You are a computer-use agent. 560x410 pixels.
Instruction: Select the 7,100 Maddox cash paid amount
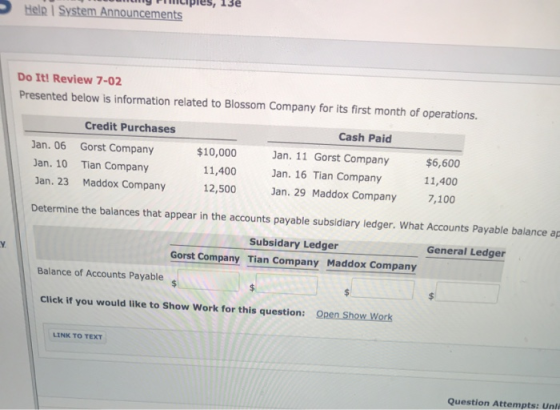(441, 199)
